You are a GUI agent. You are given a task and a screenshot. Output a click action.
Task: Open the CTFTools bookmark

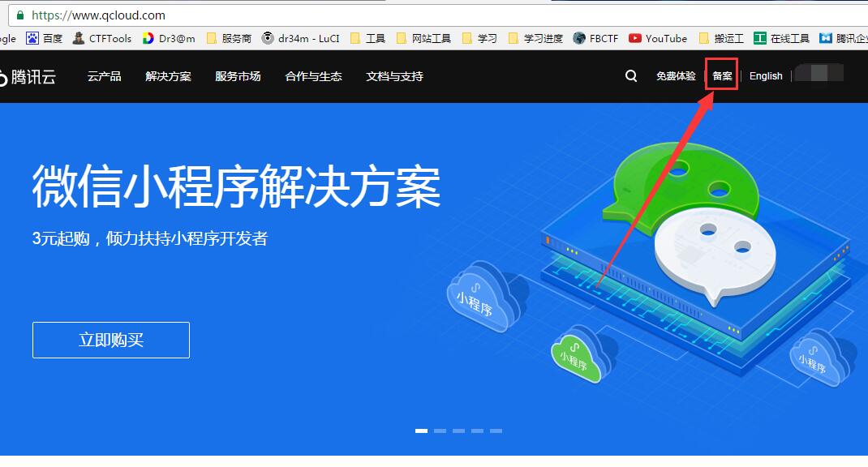(x=102, y=38)
